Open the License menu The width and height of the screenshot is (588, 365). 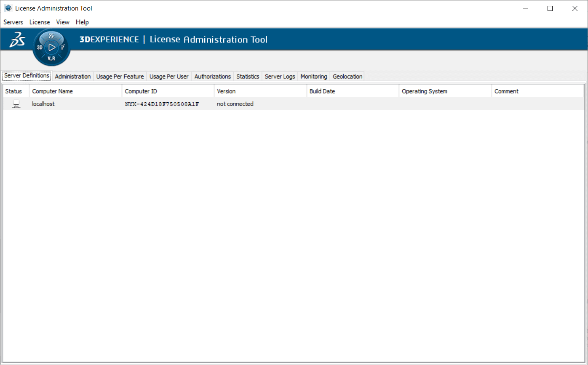coord(40,22)
